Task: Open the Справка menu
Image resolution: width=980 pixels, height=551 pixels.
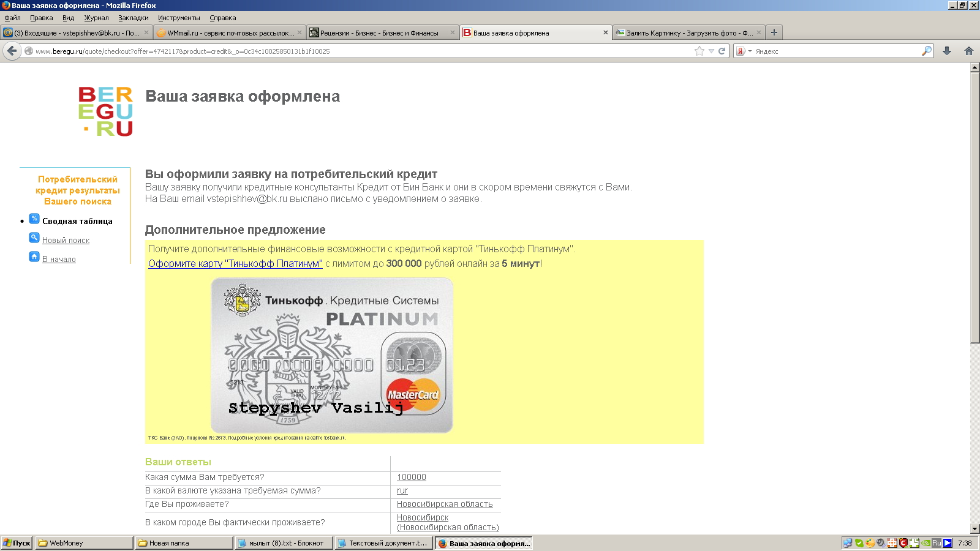Action: pyautogui.click(x=222, y=18)
